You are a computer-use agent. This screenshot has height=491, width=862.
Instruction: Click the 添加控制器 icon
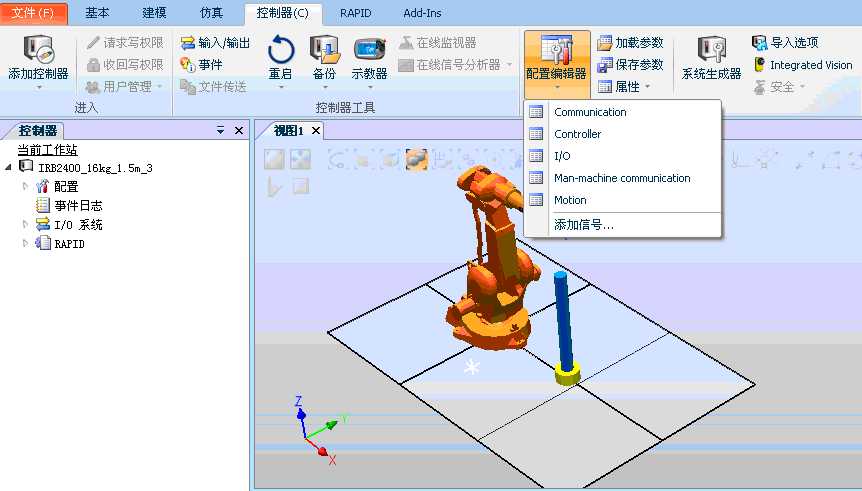(x=38, y=48)
